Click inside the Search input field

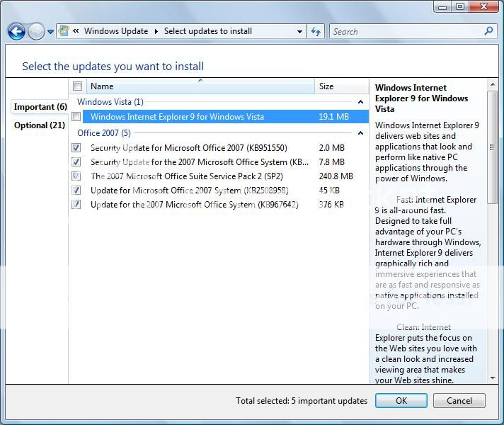coord(407,31)
